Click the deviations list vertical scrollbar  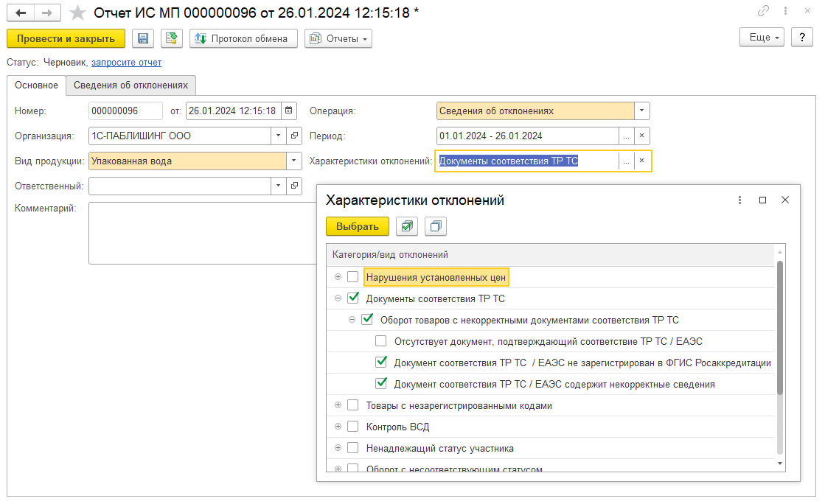click(x=780, y=328)
